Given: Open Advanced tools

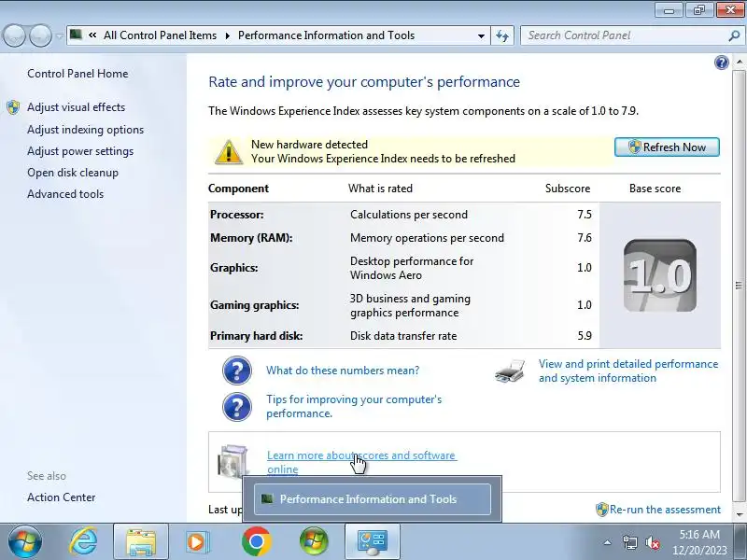Looking at the screenshot, I should (65, 194).
